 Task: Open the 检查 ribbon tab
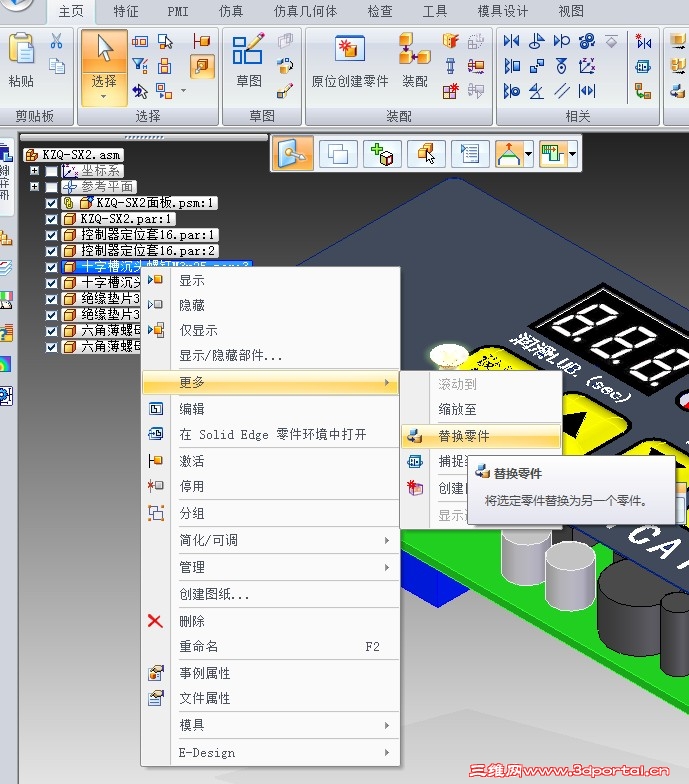(x=380, y=11)
